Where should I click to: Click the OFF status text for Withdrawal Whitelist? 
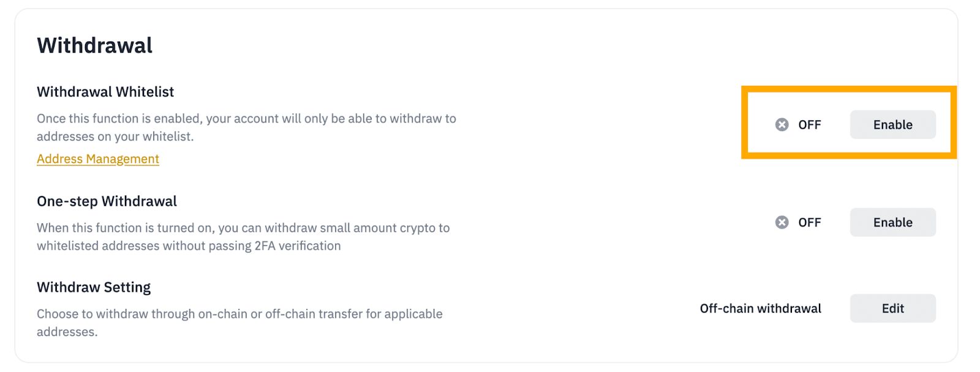coord(809,125)
